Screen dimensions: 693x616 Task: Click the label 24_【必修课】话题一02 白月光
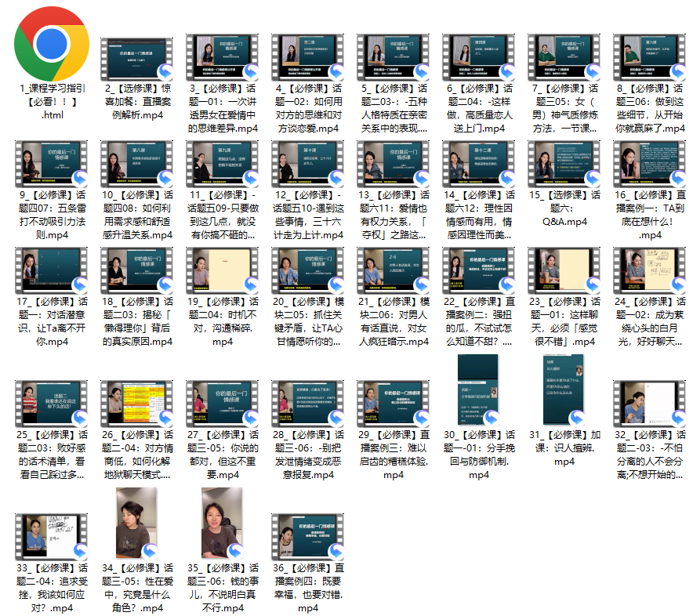click(x=650, y=321)
